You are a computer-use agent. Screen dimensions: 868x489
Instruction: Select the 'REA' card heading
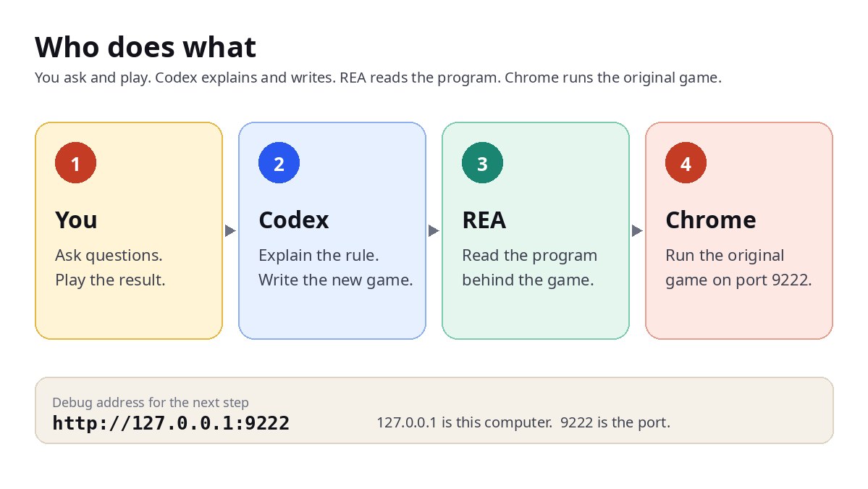(x=484, y=220)
